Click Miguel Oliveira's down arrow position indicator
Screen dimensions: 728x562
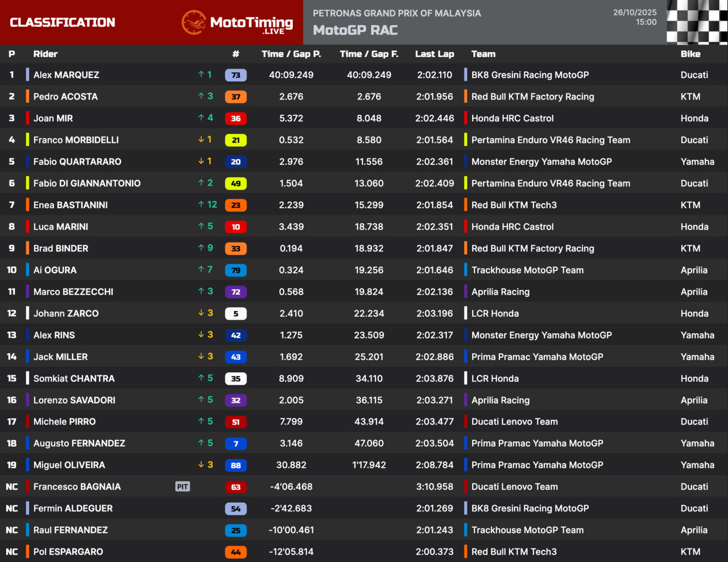[201, 465]
